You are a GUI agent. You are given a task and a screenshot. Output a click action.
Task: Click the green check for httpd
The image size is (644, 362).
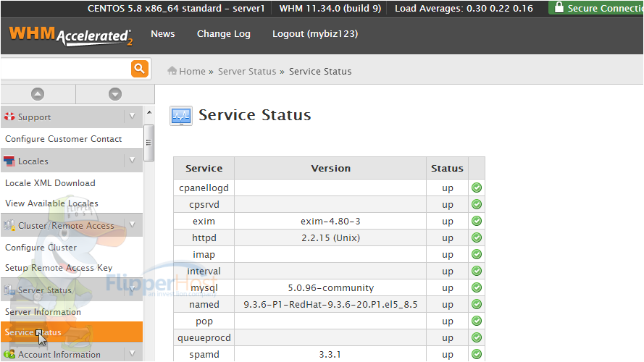point(477,237)
